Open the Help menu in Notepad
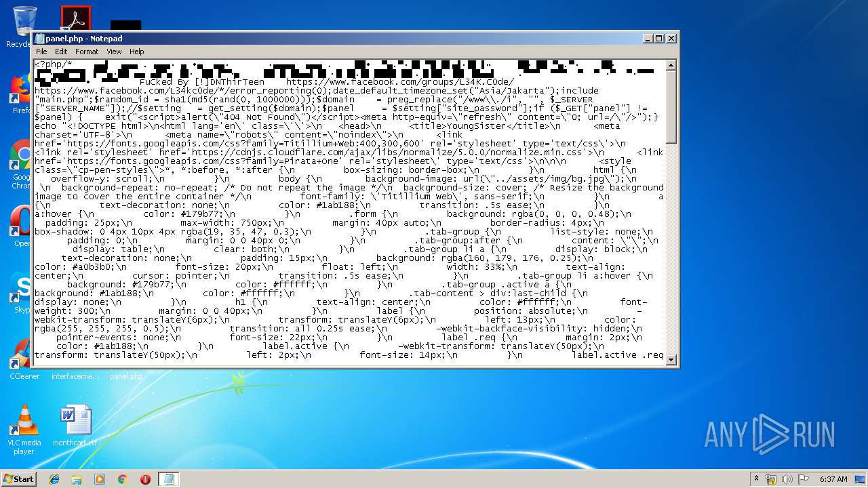 pyautogui.click(x=137, y=52)
